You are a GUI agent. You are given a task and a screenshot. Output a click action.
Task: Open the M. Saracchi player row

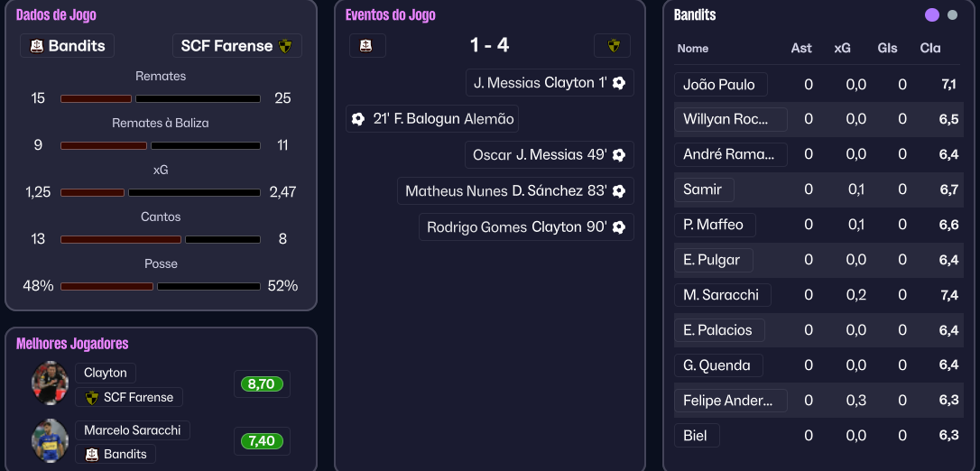721,295
